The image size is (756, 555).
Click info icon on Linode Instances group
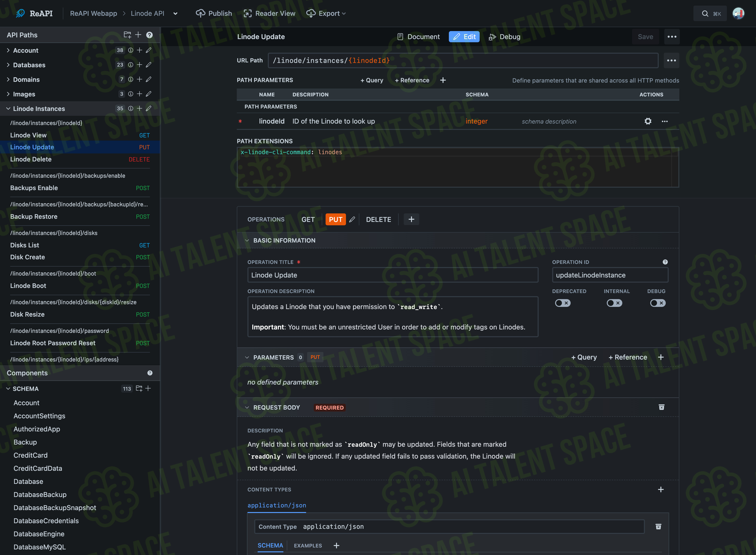tap(131, 109)
